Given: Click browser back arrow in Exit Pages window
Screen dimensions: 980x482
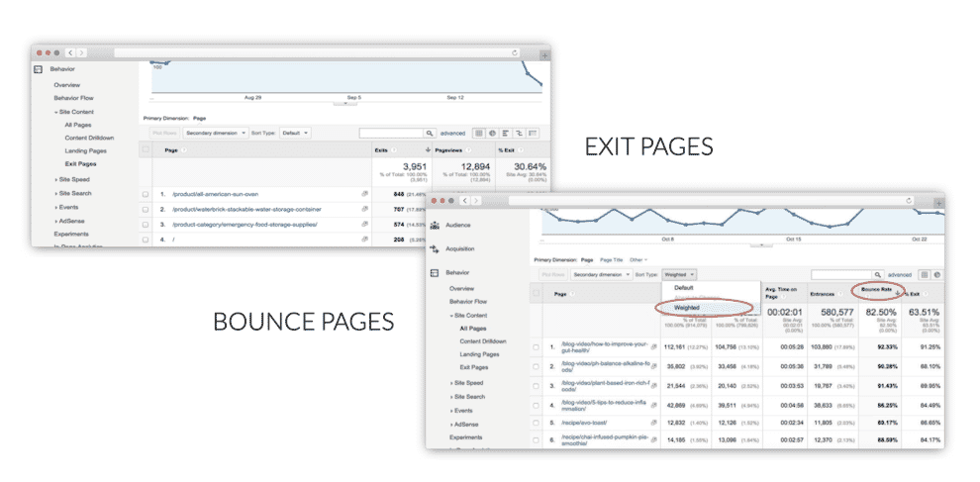Looking at the screenshot, I should pyautogui.click(x=70, y=53).
